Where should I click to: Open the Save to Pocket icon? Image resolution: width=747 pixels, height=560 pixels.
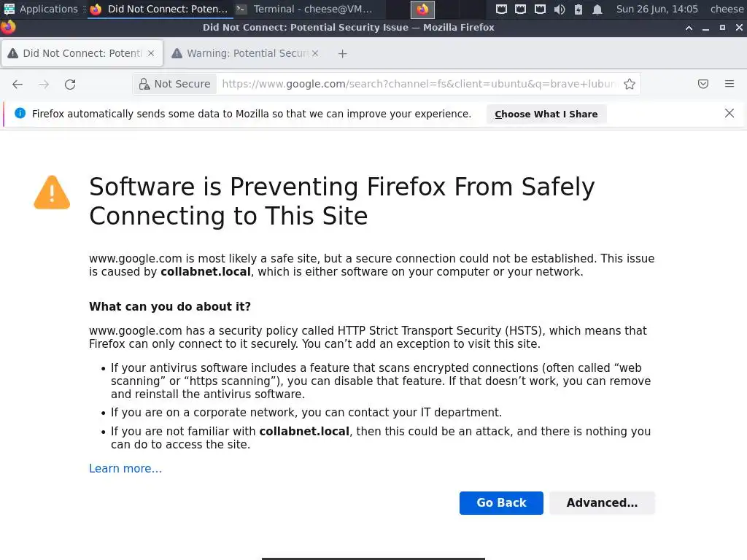click(703, 85)
